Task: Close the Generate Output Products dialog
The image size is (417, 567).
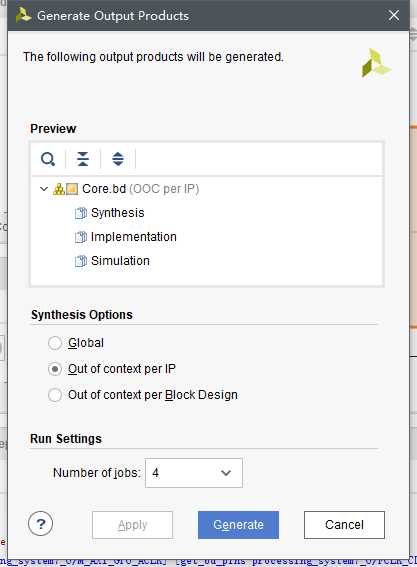Action: 394,16
